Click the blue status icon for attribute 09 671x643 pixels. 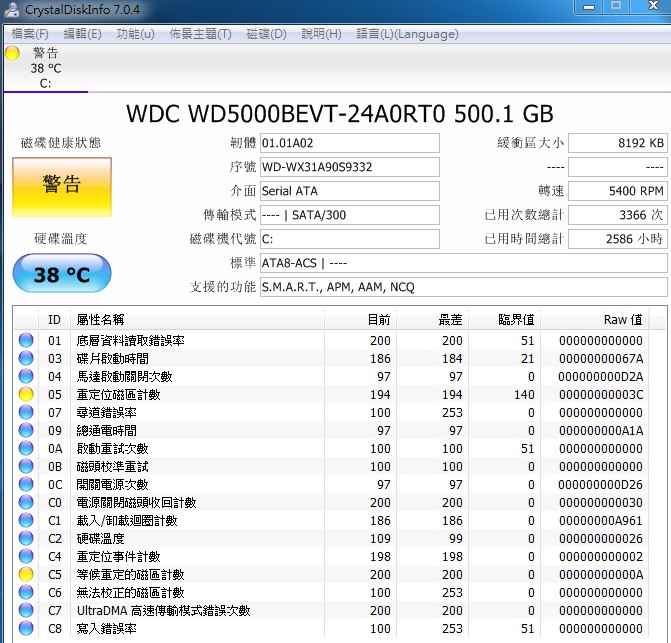pyautogui.click(x=26, y=430)
